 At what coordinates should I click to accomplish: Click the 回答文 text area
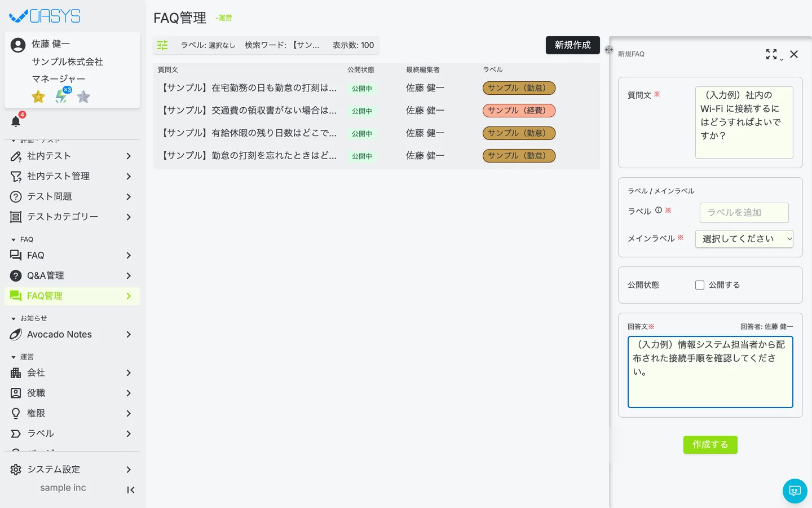710,372
